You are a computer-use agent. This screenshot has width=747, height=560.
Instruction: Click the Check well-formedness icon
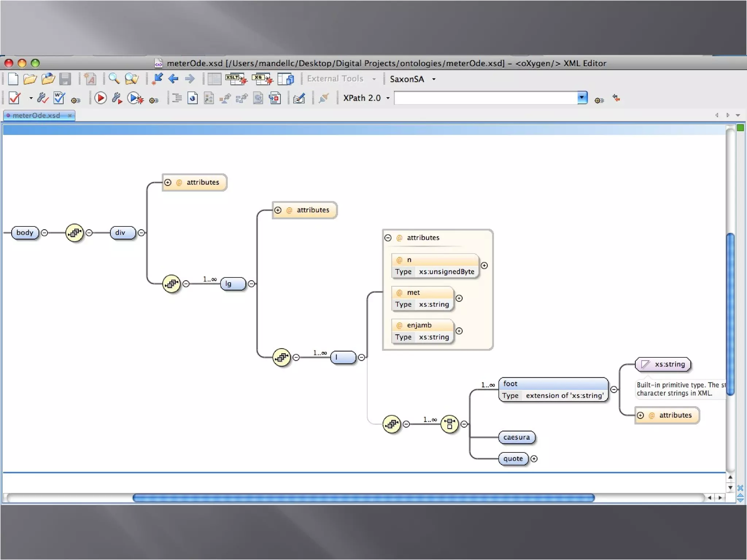[59, 98]
